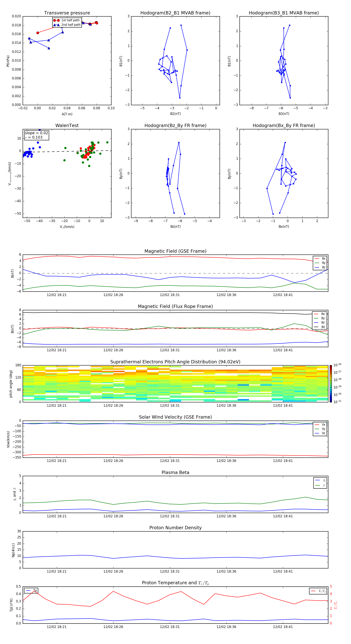Click the 'Bz(nT)' x-axis label
Image resolution: width=351 pixels, height=644 pixels.
coord(175,227)
